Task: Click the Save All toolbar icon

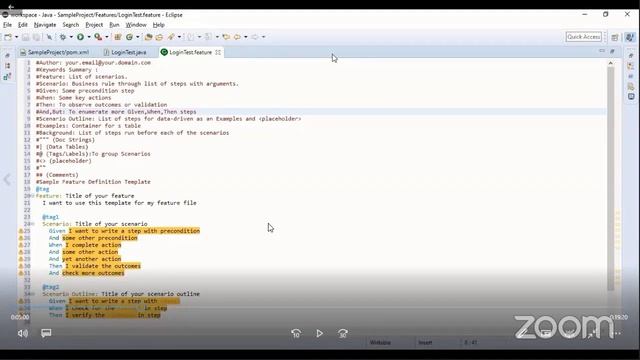Action: point(36,37)
